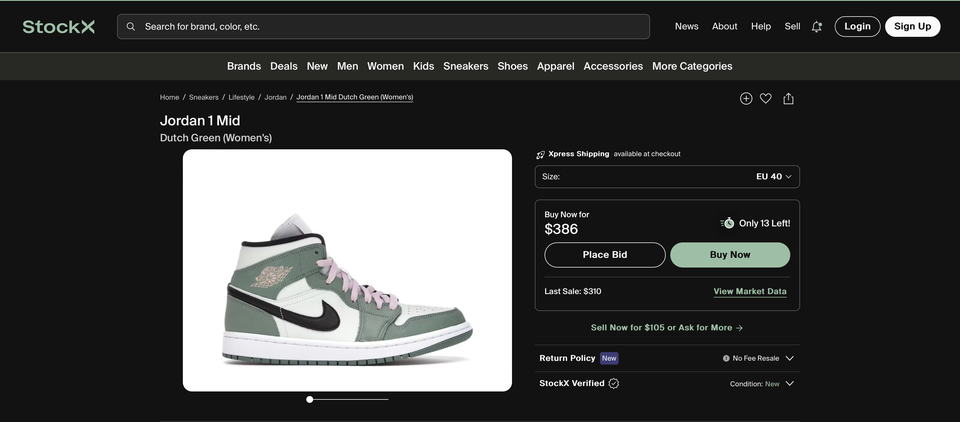Click the No Fee Resale label
The image size is (960, 422).
756,358
